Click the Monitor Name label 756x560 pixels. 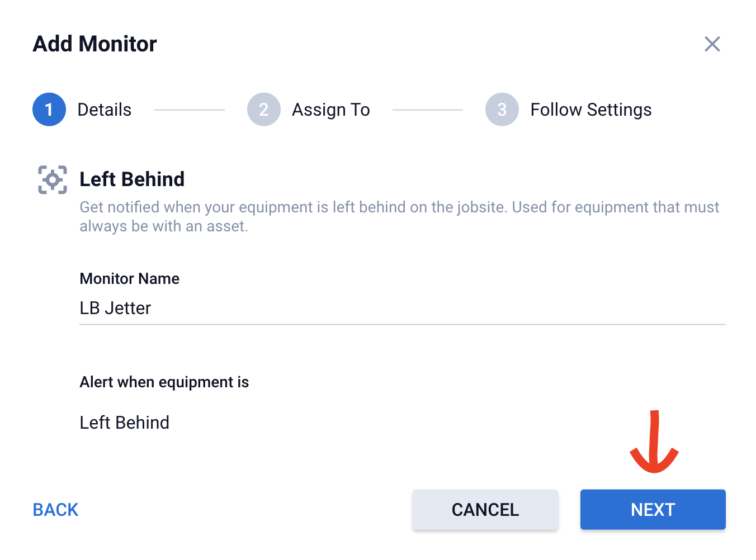[x=130, y=278]
